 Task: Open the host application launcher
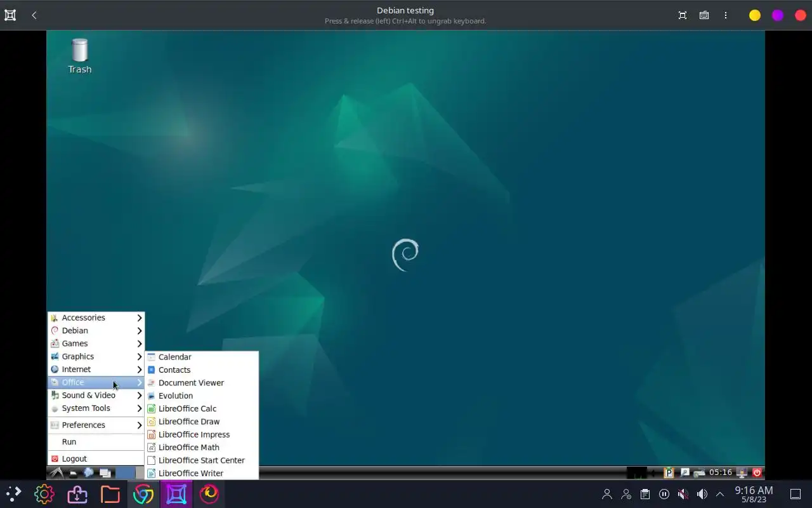[x=13, y=494]
